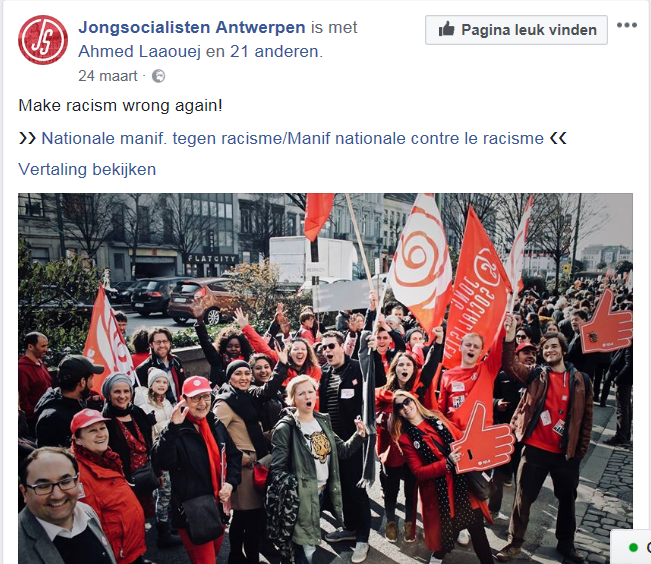
Task: Click the 'is met' text in header
Action: coord(334,27)
